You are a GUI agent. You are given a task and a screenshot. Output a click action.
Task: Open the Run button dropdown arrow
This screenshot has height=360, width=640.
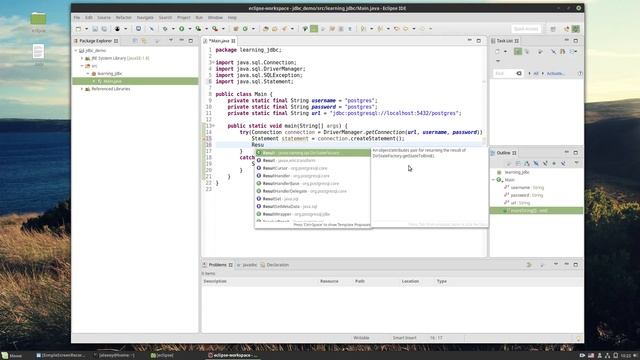pyautogui.click(x=189, y=29)
